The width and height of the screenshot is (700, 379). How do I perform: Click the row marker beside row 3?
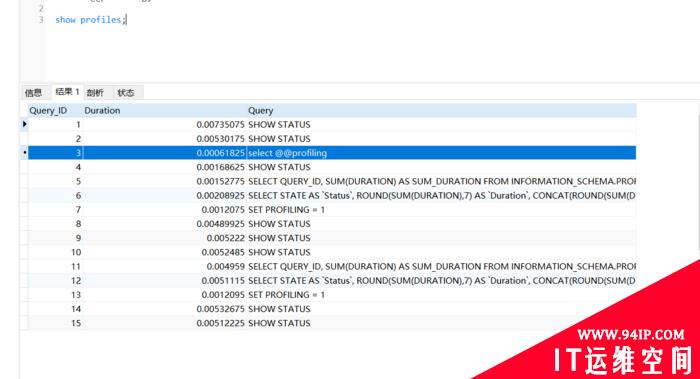point(25,153)
